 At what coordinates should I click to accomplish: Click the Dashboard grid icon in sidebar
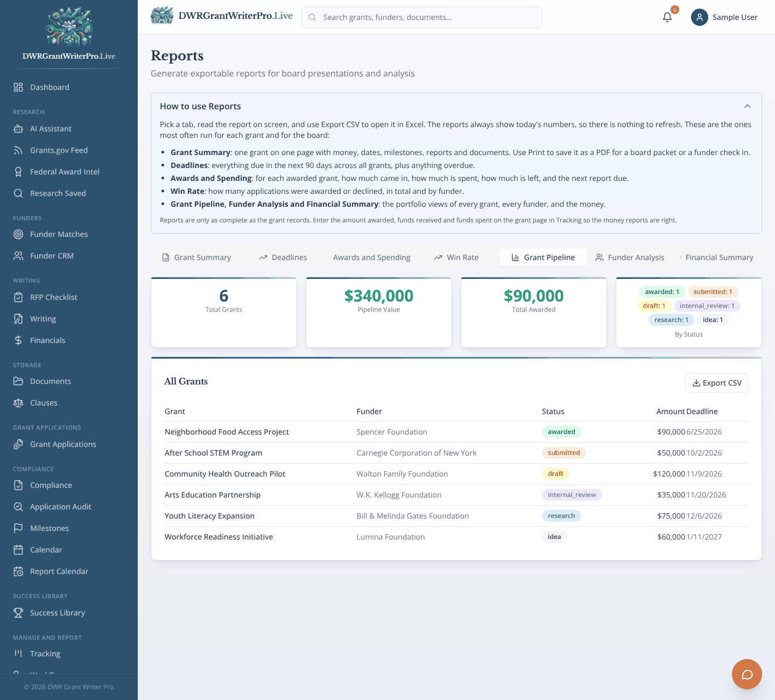[x=18, y=87]
